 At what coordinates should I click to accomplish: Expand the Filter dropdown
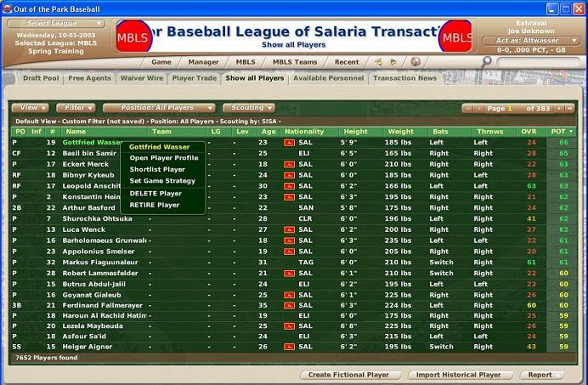point(75,108)
